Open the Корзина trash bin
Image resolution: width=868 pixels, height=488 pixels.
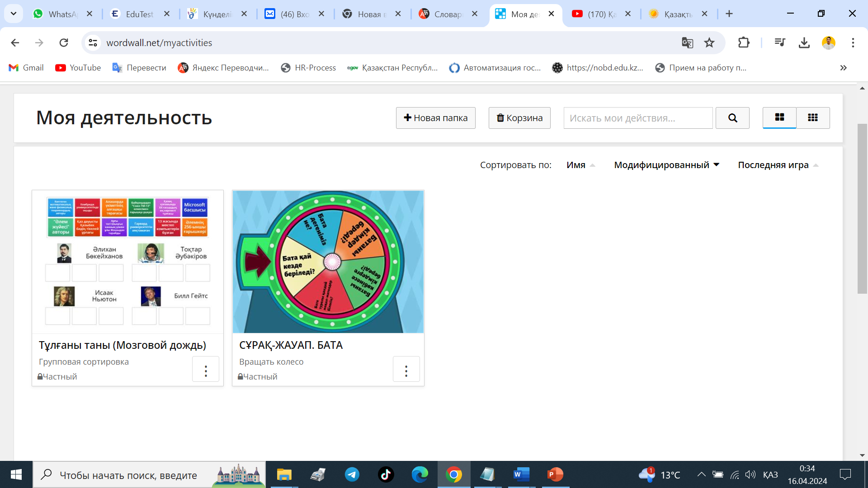(519, 118)
